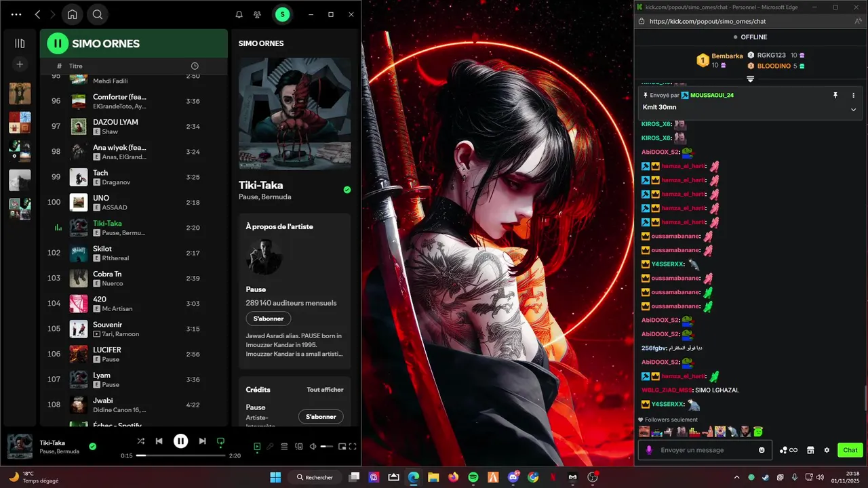Click the create playlist plus icon

(20, 64)
